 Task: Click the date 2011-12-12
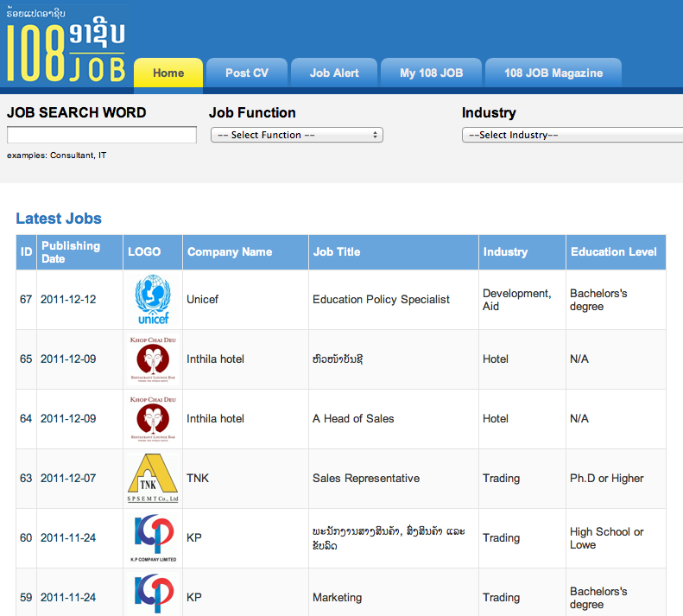click(68, 300)
